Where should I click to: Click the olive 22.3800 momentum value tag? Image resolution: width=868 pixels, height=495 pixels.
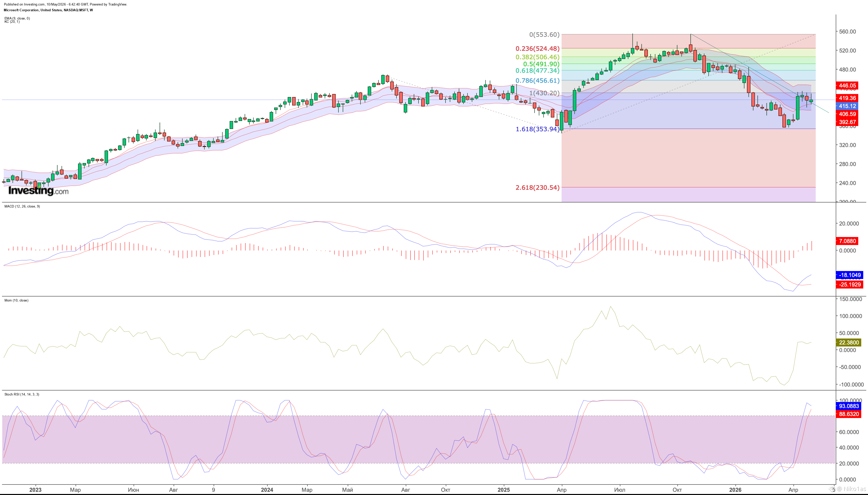(848, 343)
